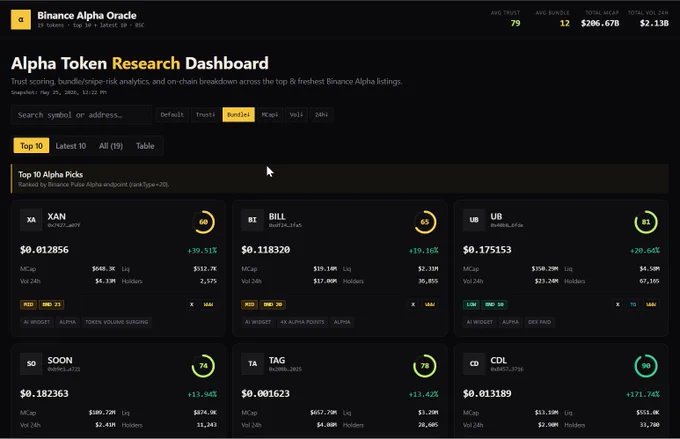Screen dimensions: 680x439
Task: Click TAG's trust score ring 78
Action: click(x=425, y=366)
